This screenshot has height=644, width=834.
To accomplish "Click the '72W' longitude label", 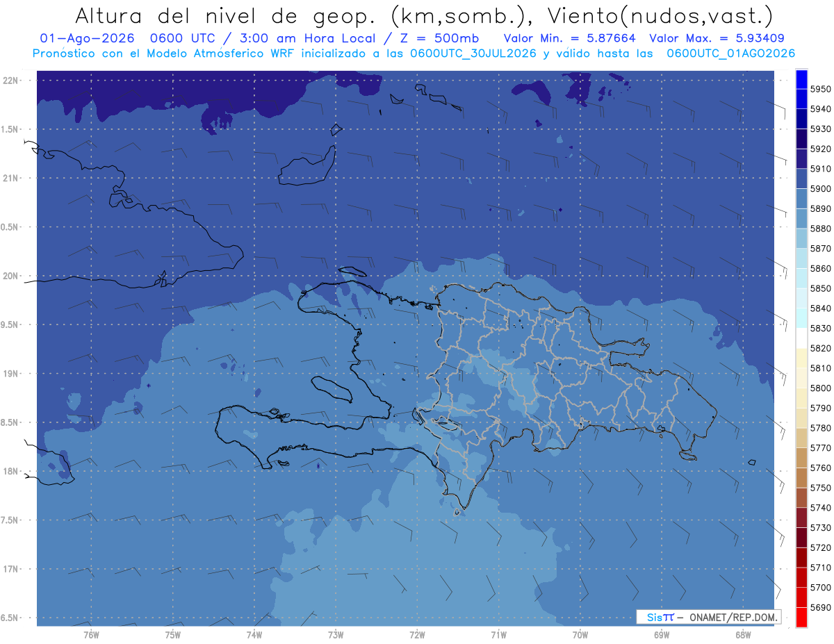I will [417, 635].
